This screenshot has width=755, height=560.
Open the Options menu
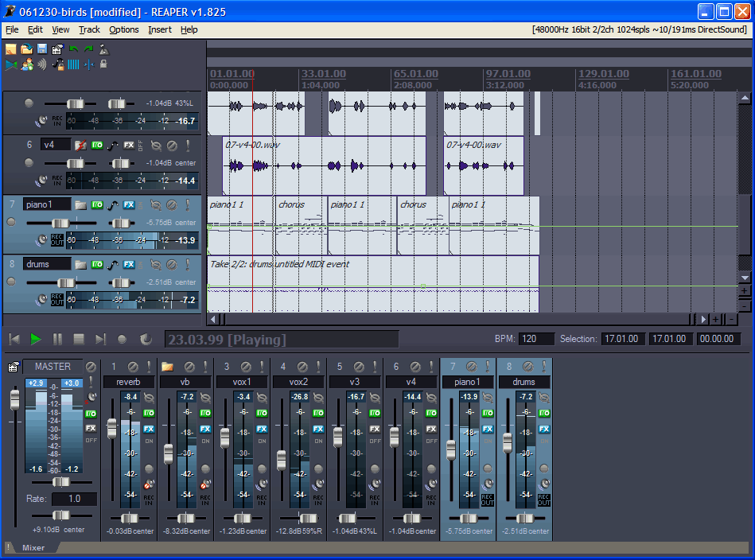pyautogui.click(x=123, y=29)
